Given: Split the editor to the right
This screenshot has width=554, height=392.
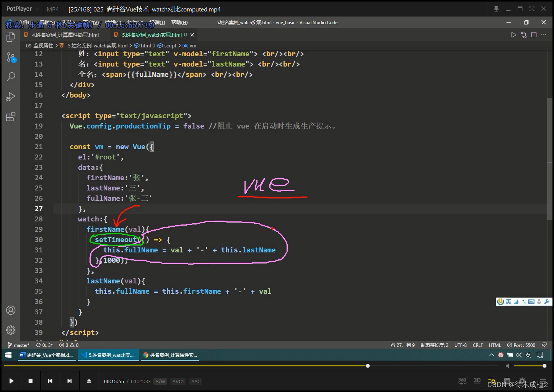Looking at the screenshot, I should (x=534, y=35).
